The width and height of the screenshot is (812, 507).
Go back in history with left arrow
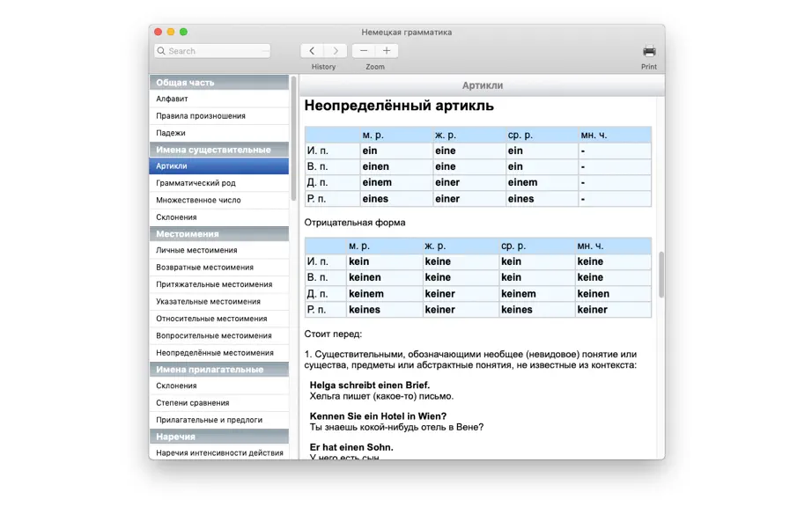click(312, 51)
